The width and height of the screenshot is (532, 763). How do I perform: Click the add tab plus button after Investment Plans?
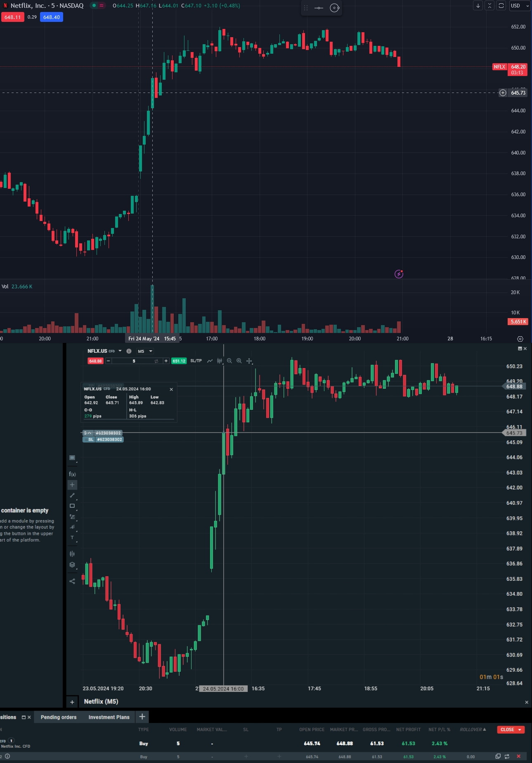coord(142,717)
